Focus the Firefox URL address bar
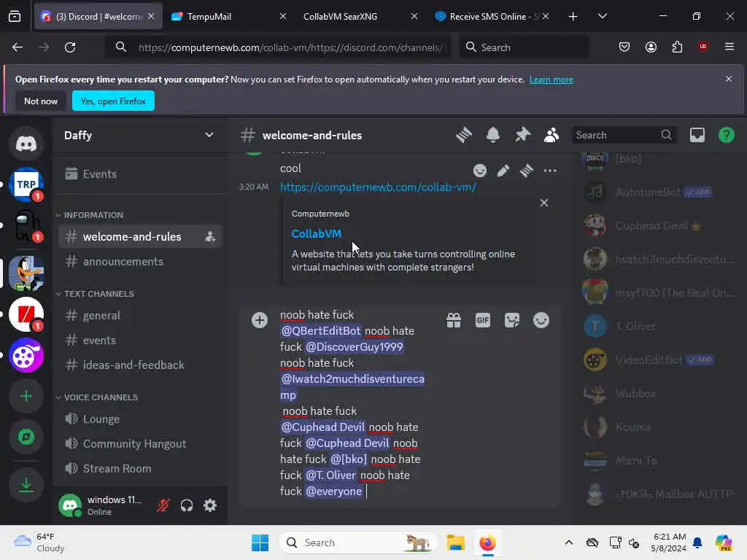This screenshot has width=747, height=560. tap(279, 47)
